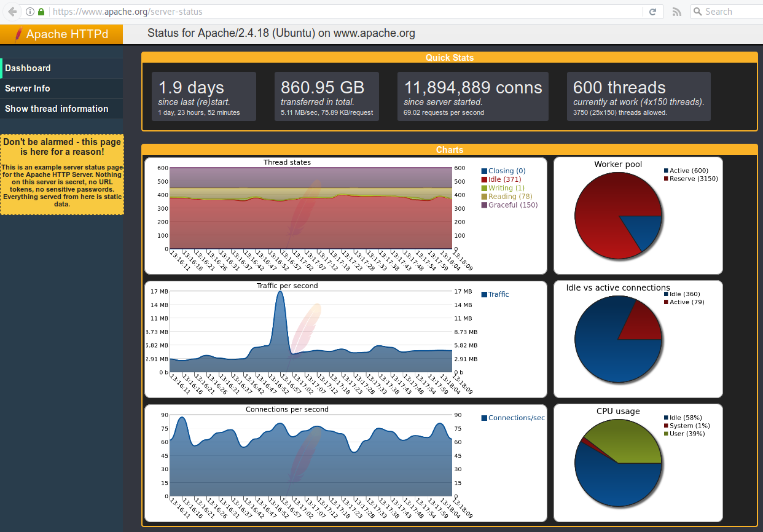763x532 pixels.
Task: Click the Status for Apache/2.4.18 page title
Action: click(281, 33)
